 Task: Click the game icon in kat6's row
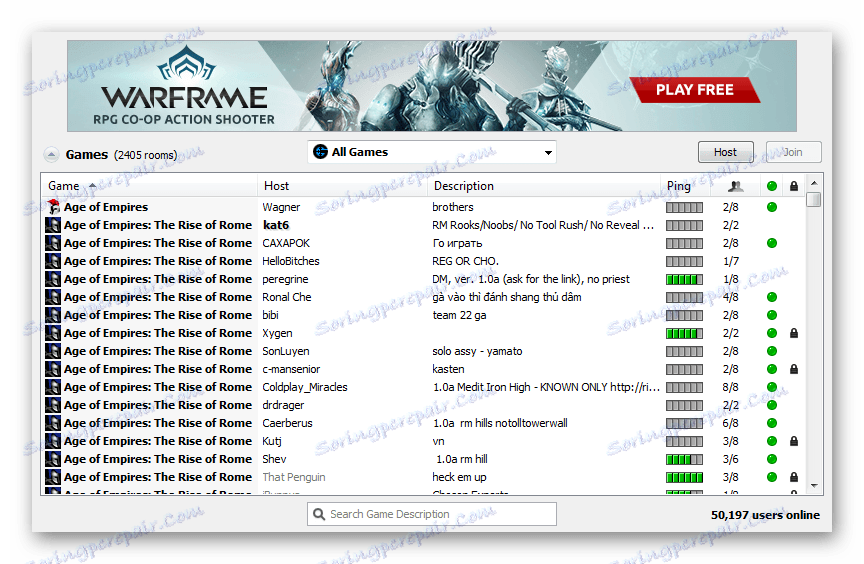[x=53, y=225]
